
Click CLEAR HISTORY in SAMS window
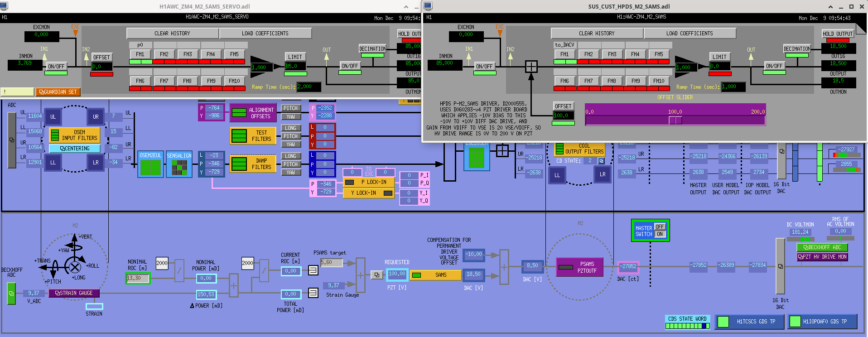(x=597, y=34)
